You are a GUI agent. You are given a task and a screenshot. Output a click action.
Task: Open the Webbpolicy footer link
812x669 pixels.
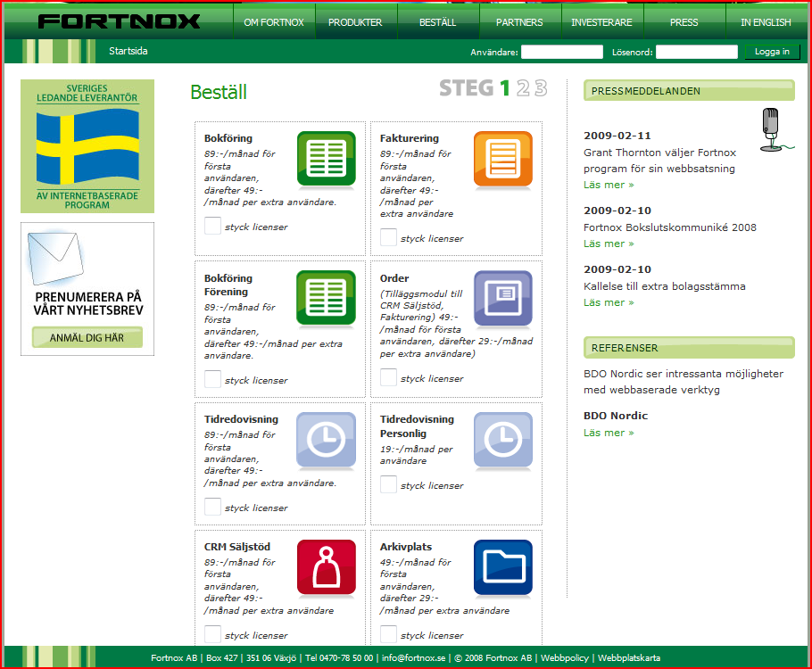(x=565, y=657)
